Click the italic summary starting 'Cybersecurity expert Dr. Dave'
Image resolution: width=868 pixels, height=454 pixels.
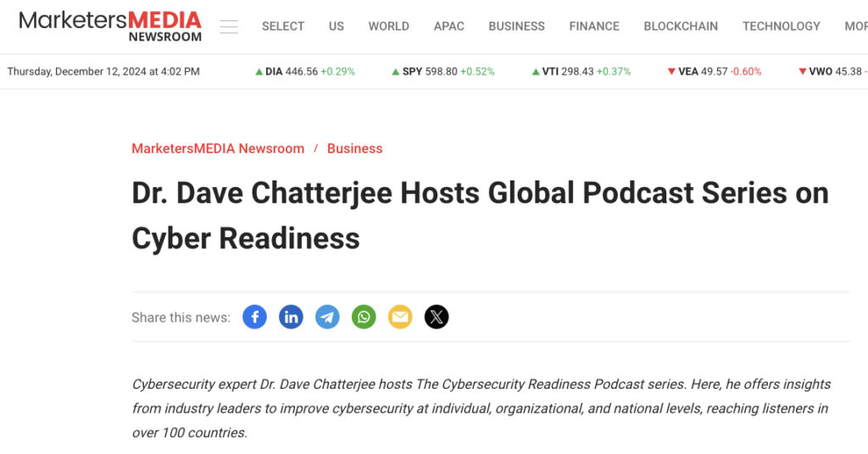[x=481, y=408]
